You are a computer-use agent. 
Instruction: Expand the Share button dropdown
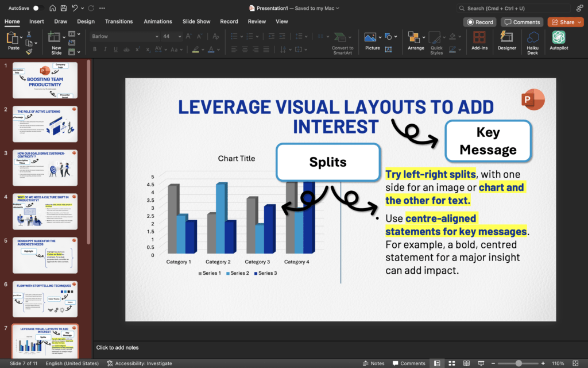(x=578, y=22)
